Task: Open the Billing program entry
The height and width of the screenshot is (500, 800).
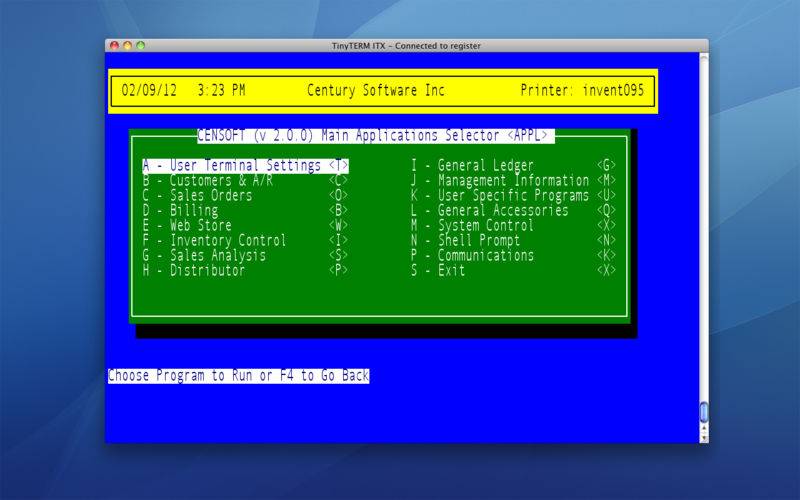Action: [x=245, y=210]
